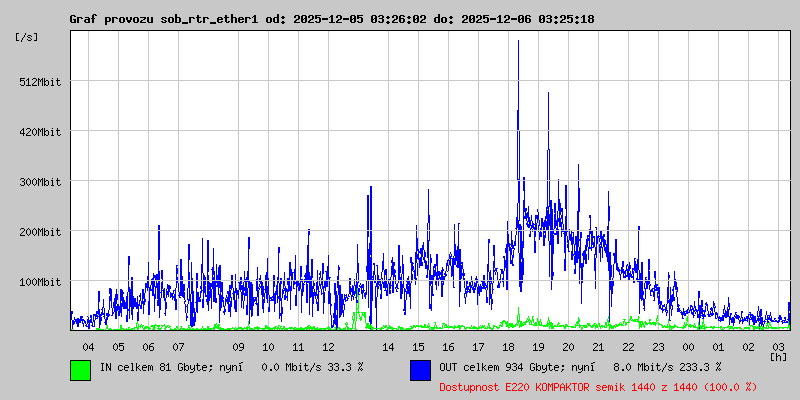This screenshot has width=800, height=400.
Task: Click the '16' hour axis label
Action: point(448,347)
